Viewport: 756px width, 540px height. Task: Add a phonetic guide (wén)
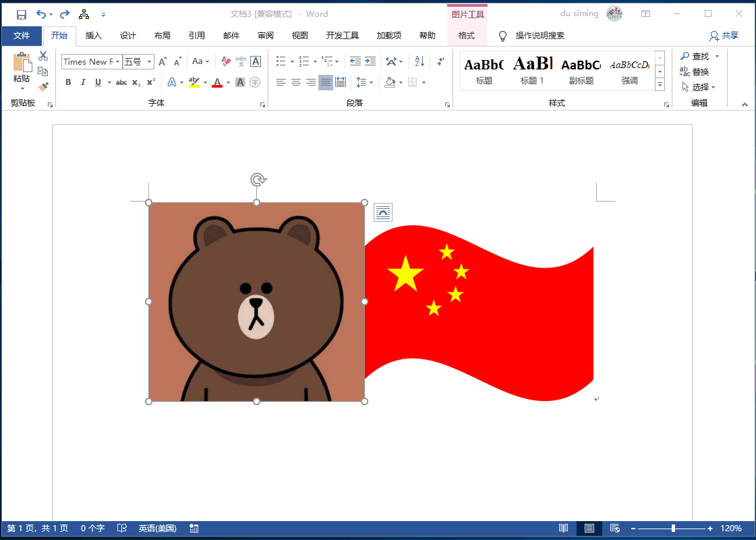(x=241, y=61)
